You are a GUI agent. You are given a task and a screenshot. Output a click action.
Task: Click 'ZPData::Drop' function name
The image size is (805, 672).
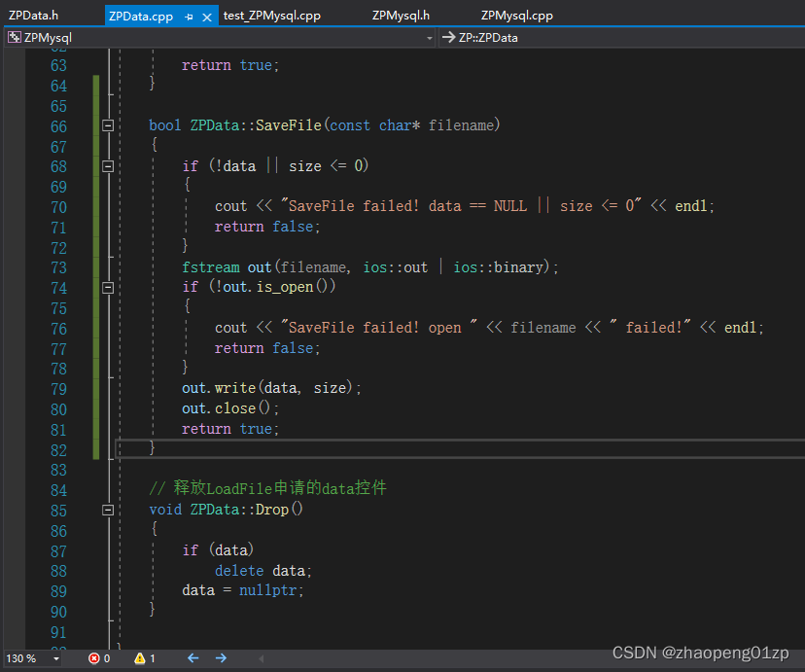tap(239, 510)
